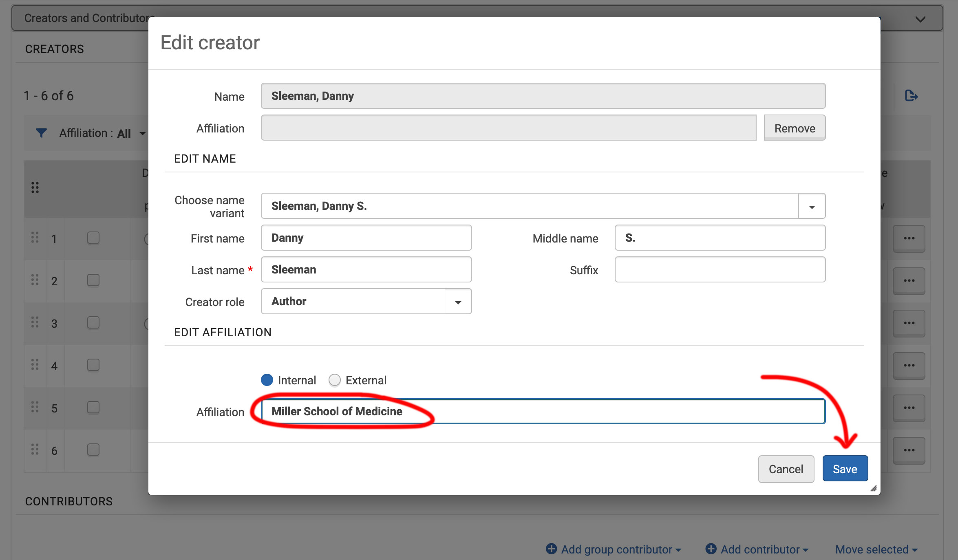Open the ellipsis actions menu for row 4
This screenshot has height=560, width=958.
909,366
